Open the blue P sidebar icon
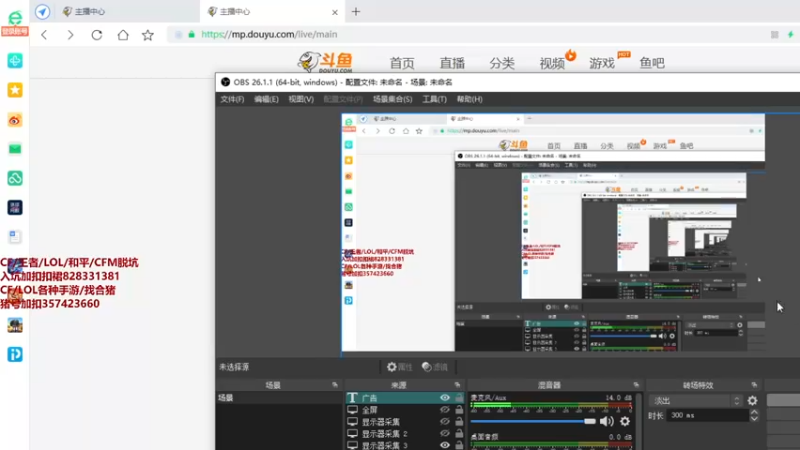This screenshot has height=450, width=800. point(15,355)
